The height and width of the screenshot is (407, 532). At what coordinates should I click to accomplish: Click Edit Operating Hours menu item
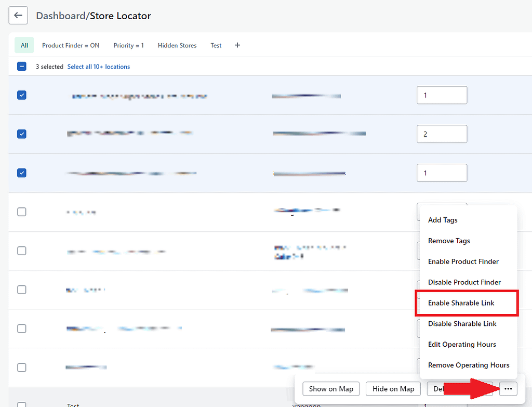(462, 345)
